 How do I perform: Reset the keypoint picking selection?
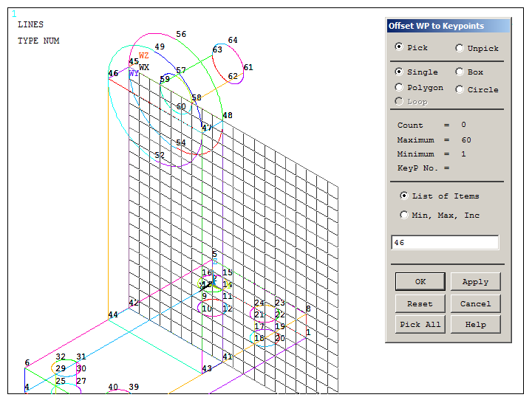[420, 303]
